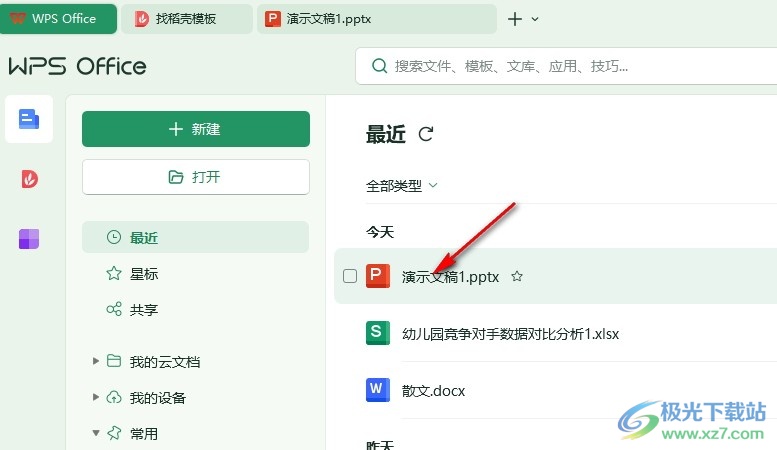Viewport: 777px width, 450px height.
Task: Open the purple apps icon in left rail
Action: click(29, 239)
